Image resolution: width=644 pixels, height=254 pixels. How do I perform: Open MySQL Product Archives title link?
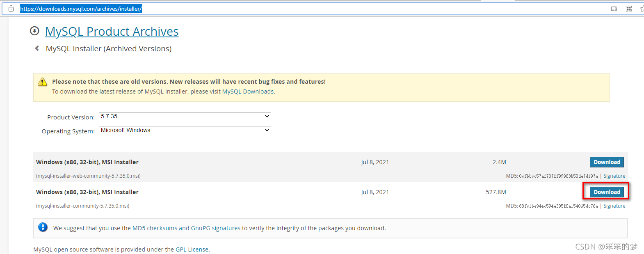tap(112, 31)
